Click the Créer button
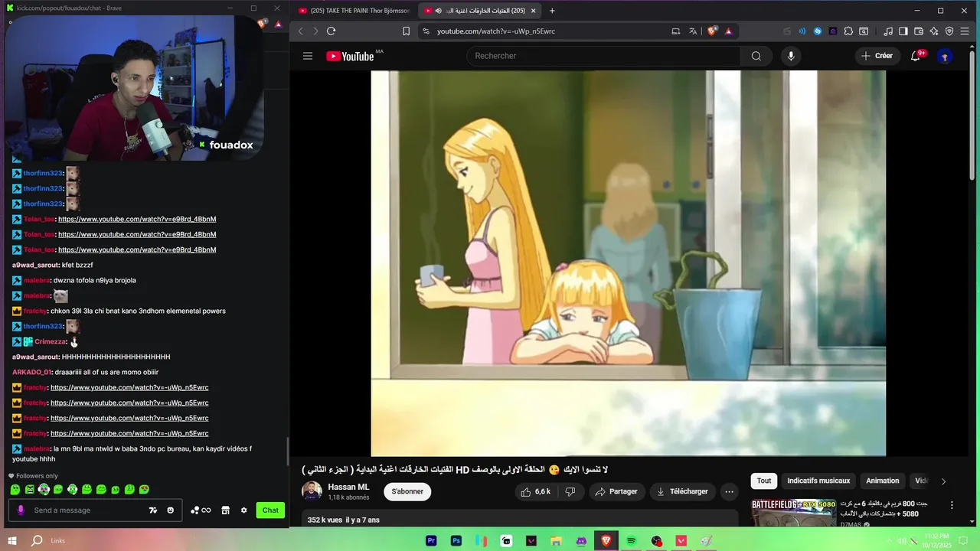The height and width of the screenshot is (551, 980). coord(877,56)
